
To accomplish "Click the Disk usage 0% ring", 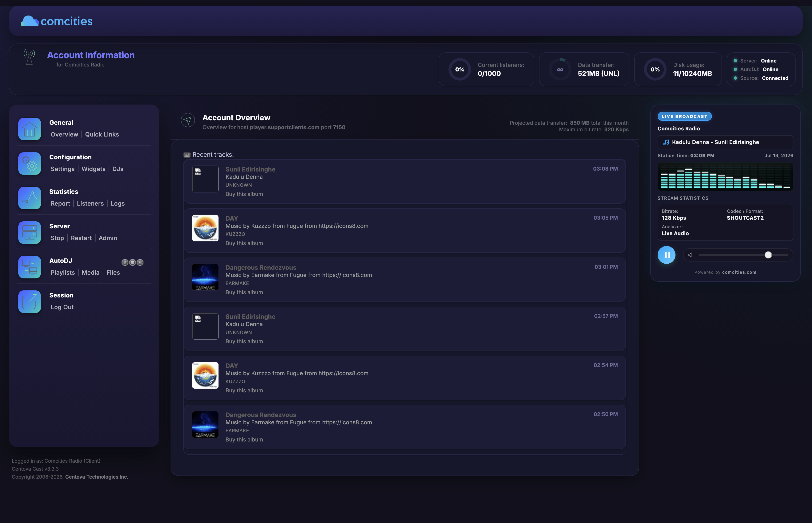I will pyautogui.click(x=655, y=69).
